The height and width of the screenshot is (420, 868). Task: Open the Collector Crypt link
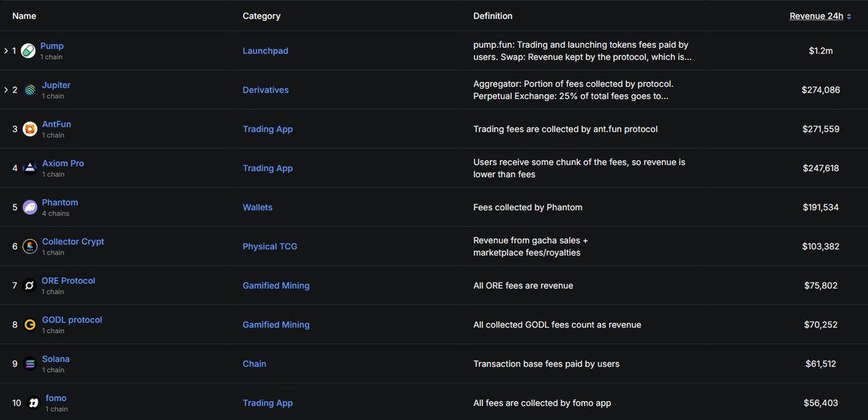pos(73,241)
